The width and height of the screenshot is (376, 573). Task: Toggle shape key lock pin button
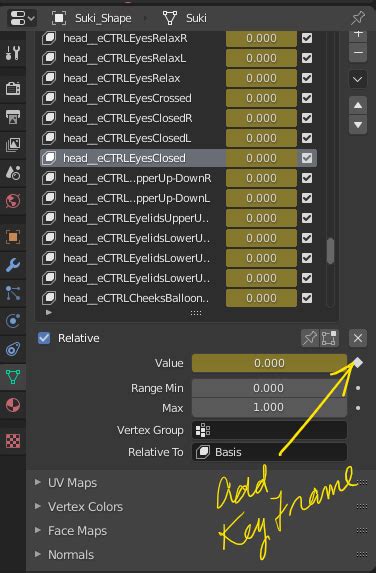point(310,338)
